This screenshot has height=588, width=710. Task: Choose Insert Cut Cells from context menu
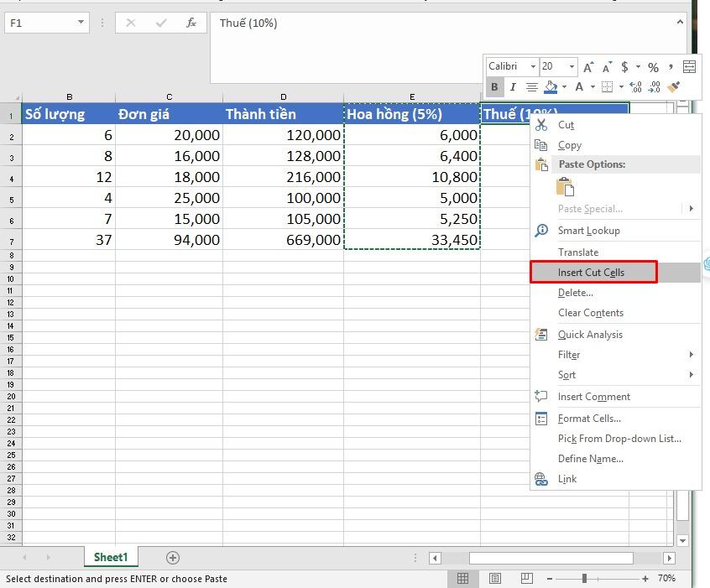click(x=593, y=272)
